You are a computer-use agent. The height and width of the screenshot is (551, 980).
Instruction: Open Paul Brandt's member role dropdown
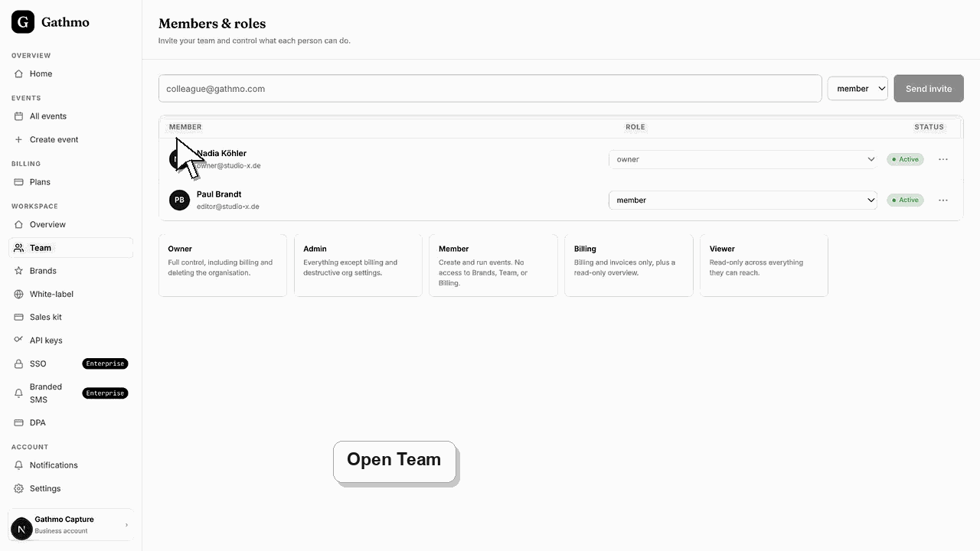pyautogui.click(x=743, y=201)
